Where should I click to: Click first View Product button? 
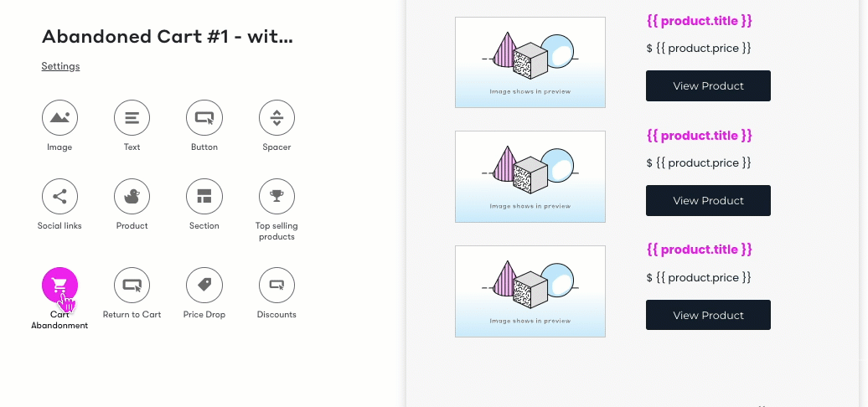(708, 85)
